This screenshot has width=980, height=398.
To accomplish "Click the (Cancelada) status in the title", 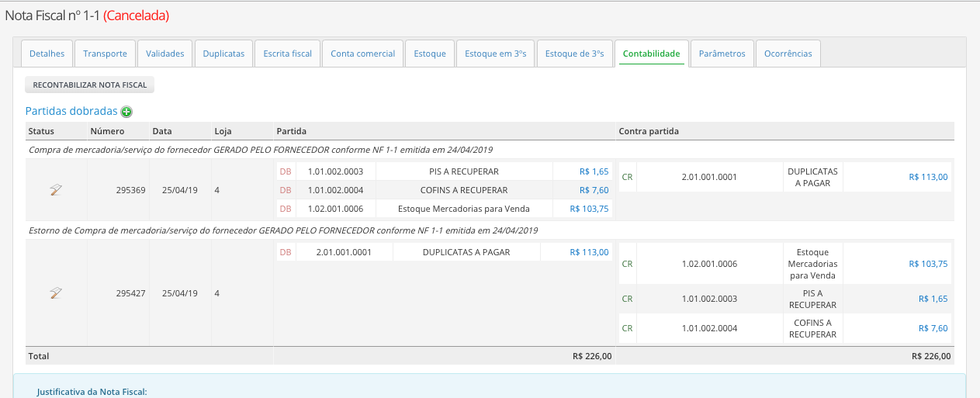I will (x=136, y=15).
